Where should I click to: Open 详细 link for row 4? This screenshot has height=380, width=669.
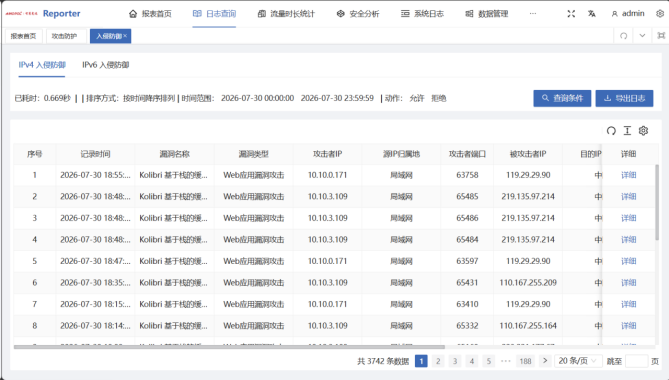coord(628,240)
